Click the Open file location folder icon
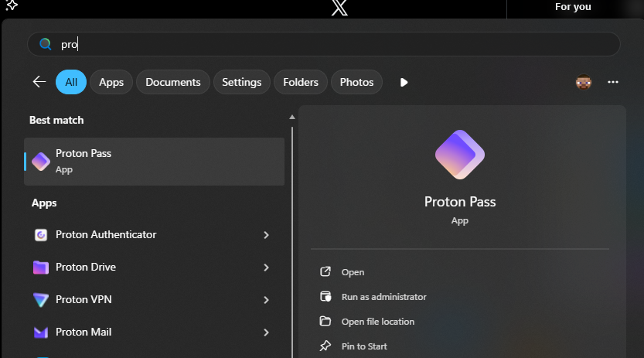The width and height of the screenshot is (644, 358). [325, 321]
